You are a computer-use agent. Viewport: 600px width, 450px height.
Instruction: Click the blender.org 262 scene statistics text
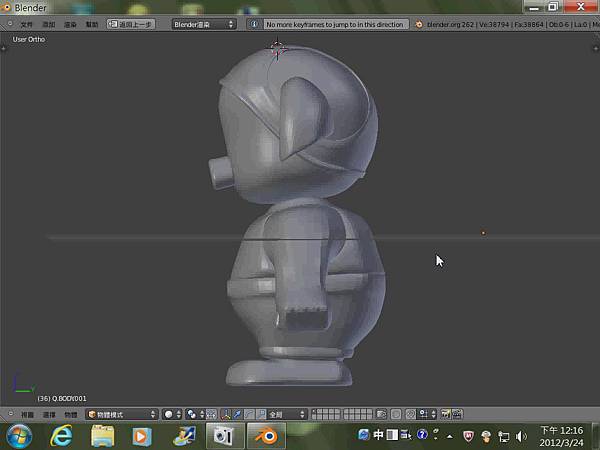(x=513, y=24)
